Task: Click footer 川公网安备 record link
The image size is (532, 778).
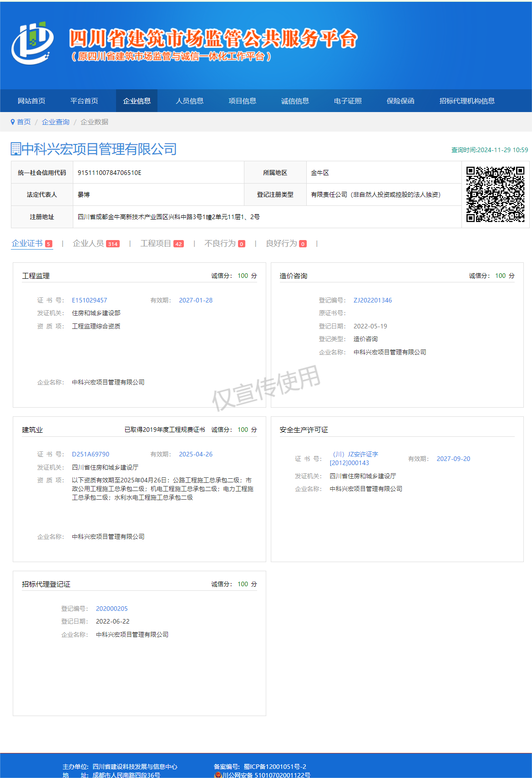Action: tap(266, 775)
